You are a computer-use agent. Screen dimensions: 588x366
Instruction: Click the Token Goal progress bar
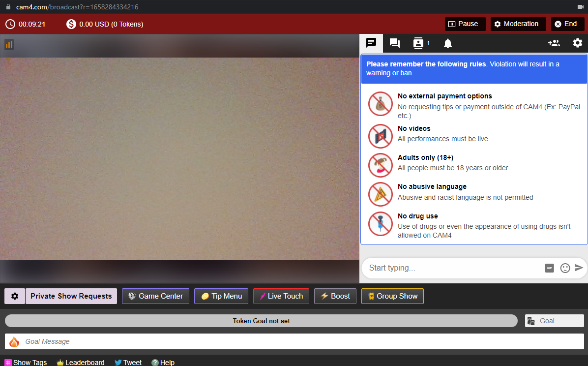coord(261,321)
